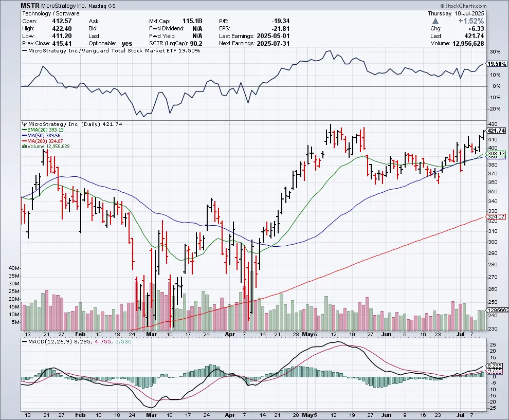Select the SCTR (LrgCap) value 90.2
509x420 pixels.
tap(196, 44)
